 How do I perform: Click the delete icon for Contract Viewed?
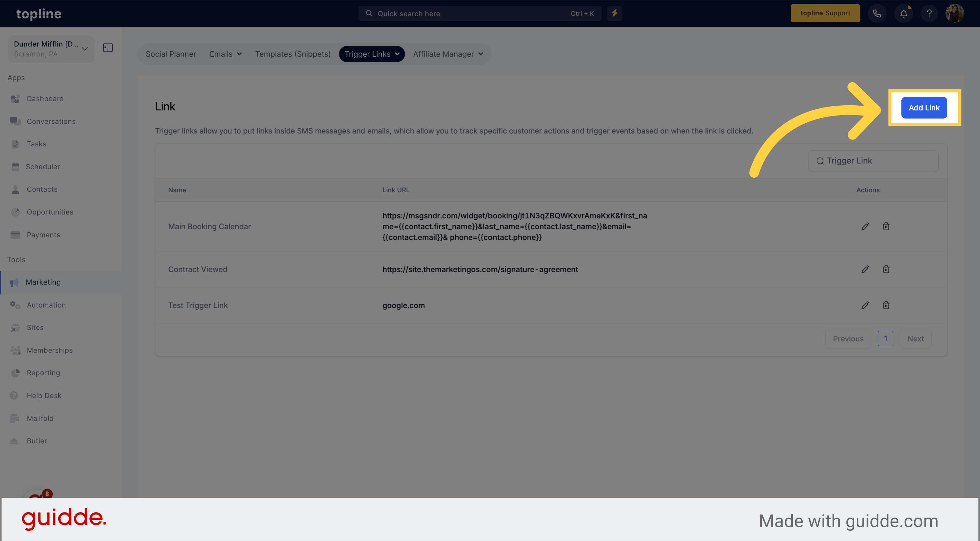click(886, 269)
